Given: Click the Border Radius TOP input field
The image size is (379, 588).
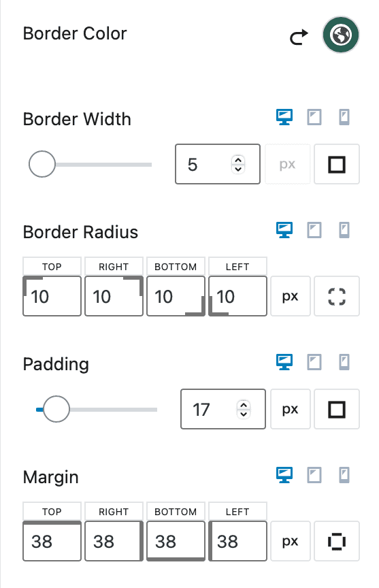Looking at the screenshot, I should click(x=52, y=296).
